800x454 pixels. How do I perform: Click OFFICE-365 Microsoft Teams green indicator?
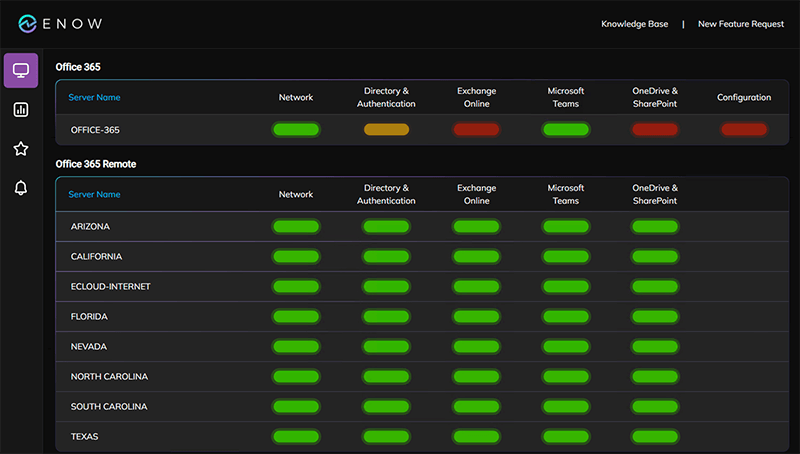pyautogui.click(x=566, y=130)
